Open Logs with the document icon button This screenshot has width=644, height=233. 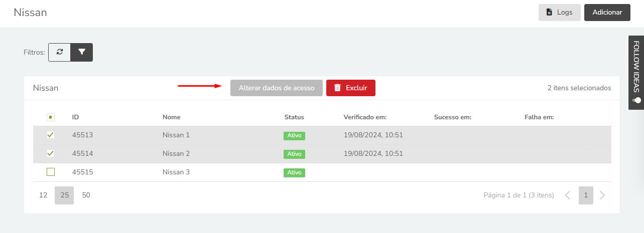(x=560, y=13)
